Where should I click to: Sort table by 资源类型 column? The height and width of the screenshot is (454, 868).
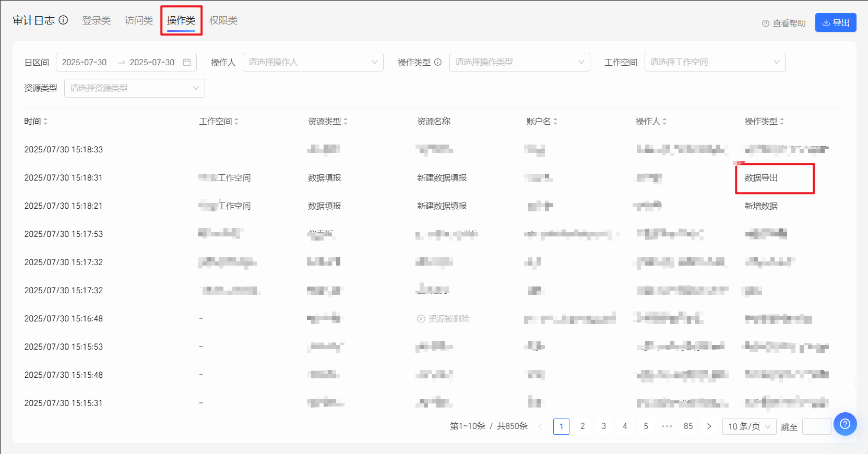tap(346, 122)
